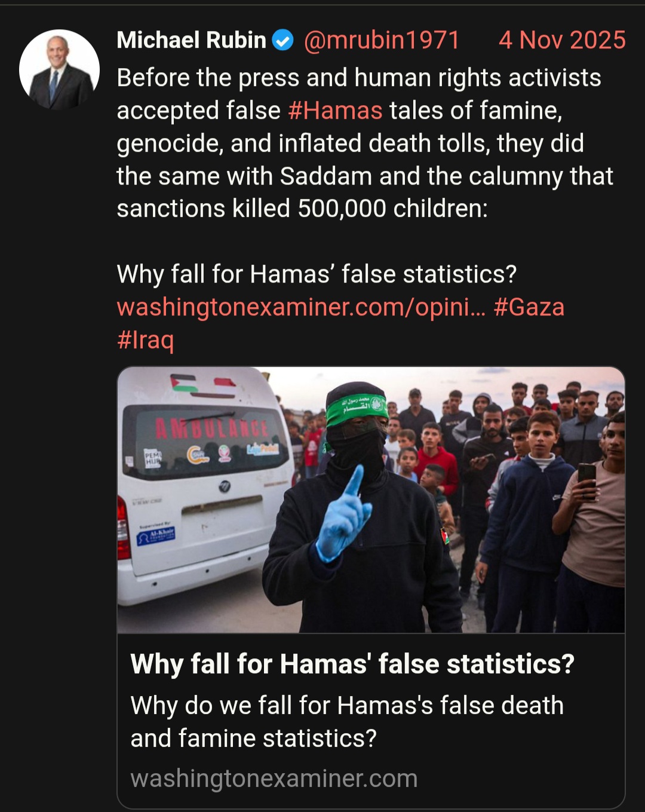Open Michael Rubin's profile picture
Viewport: 645px width, 812px height.
tap(59, 69)
